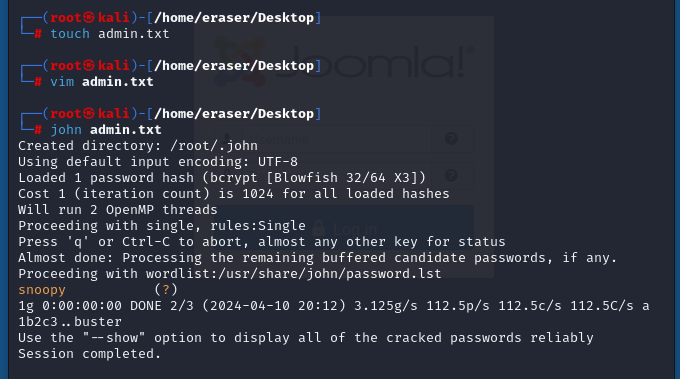The height and width of the screenshot is (379, 680).
Task: Click the Kali symbol in the touch prompt
Action: tap(89, 18)
